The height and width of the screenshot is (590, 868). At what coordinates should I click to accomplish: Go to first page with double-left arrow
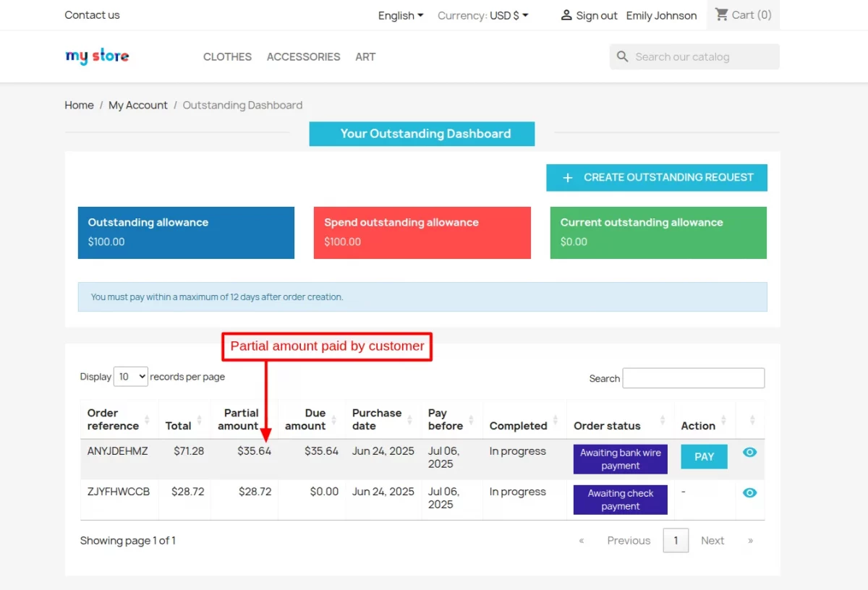coord(581,540)
